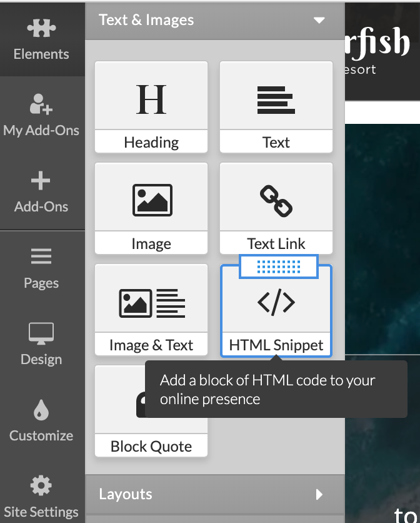Screen dimensions: 420x523
Task: Grab the dotted drag handle above HTML Snippet
Action: [279, 267]
